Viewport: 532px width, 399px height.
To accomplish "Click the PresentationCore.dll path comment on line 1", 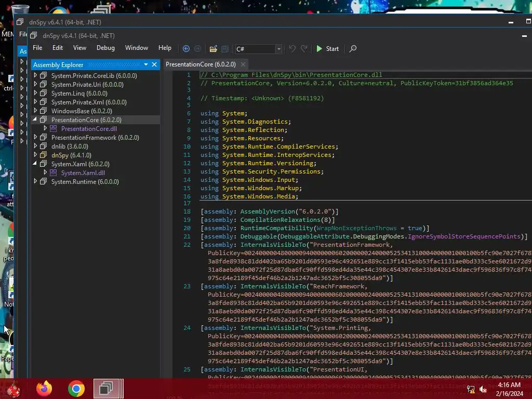I will click(x=291, y=75).
